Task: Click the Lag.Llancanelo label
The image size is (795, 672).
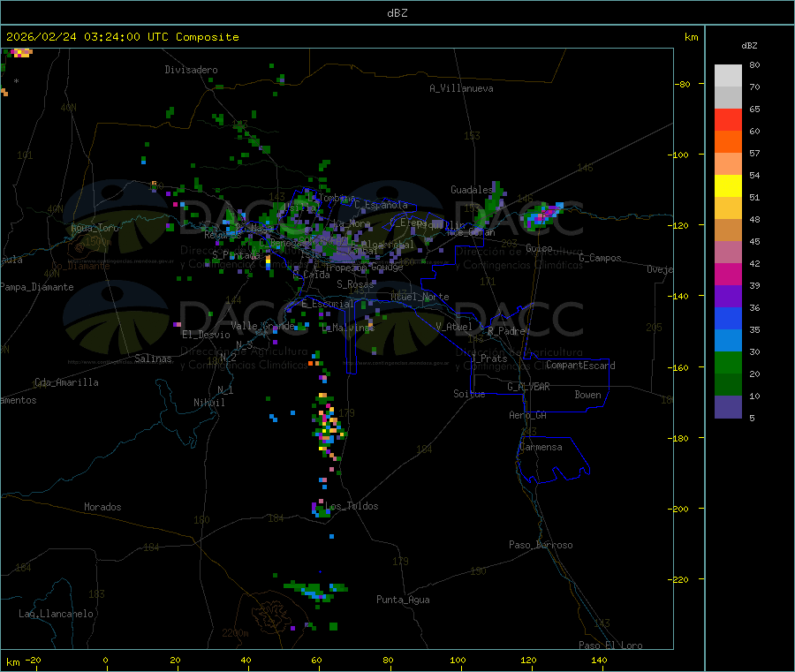Action: tap(56, 614)
